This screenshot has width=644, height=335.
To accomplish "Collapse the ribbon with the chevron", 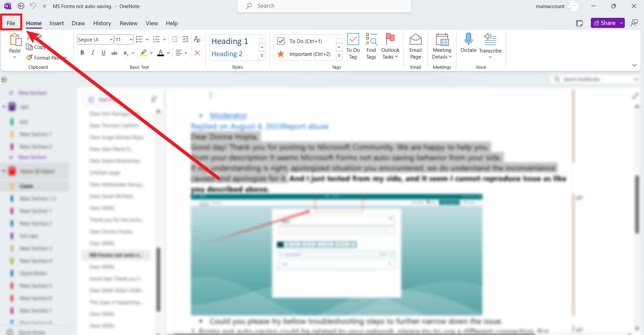I will coord(634,65).
